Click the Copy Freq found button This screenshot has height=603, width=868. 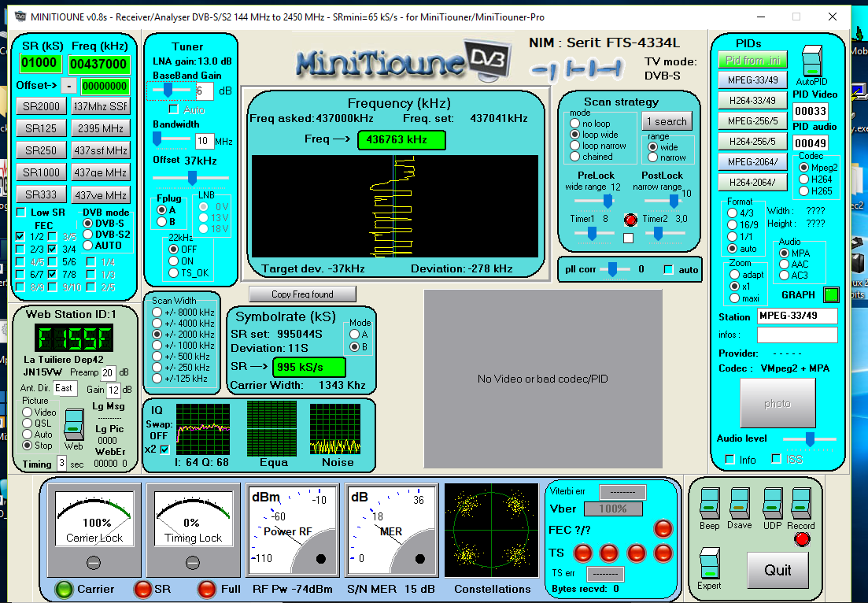click(x=302, y=294)
